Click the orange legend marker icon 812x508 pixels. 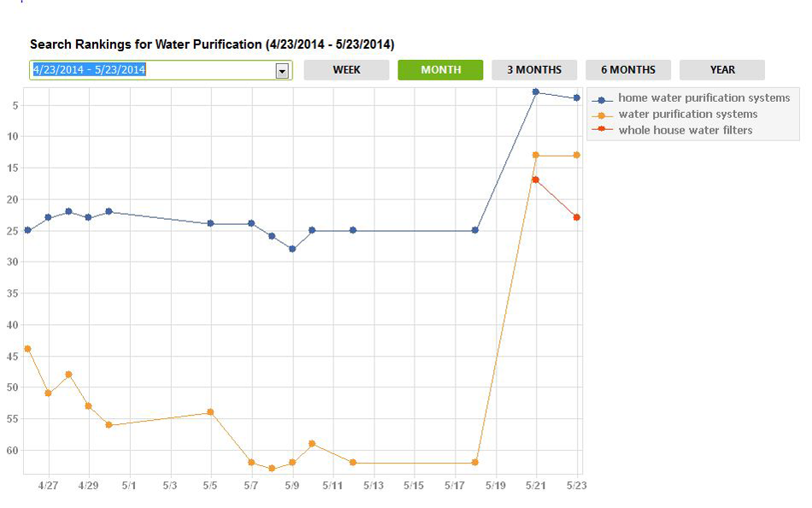(x=602, y=115)
